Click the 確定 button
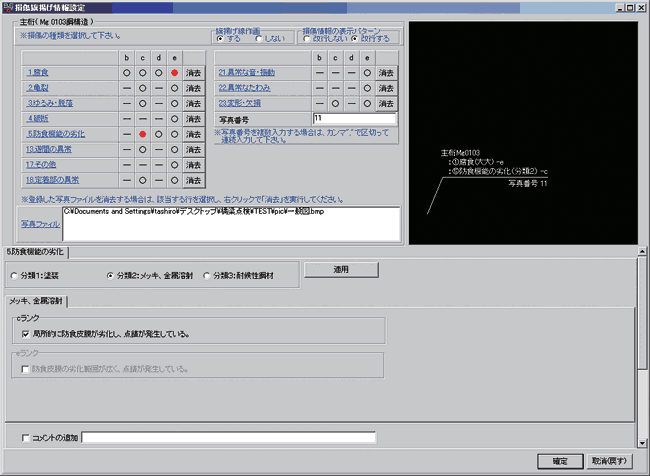 (x=560, y=461)
